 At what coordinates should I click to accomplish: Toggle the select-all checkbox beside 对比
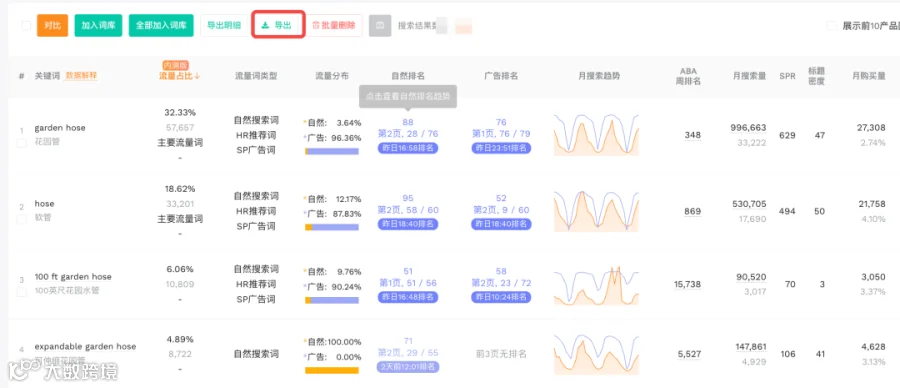pos(26,25)
